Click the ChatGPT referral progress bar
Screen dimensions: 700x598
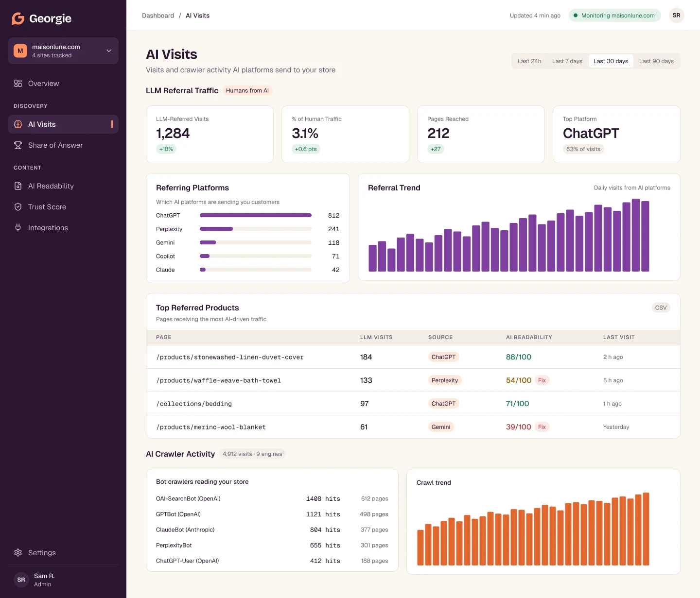pyautogui.click(x=256, y=215)
